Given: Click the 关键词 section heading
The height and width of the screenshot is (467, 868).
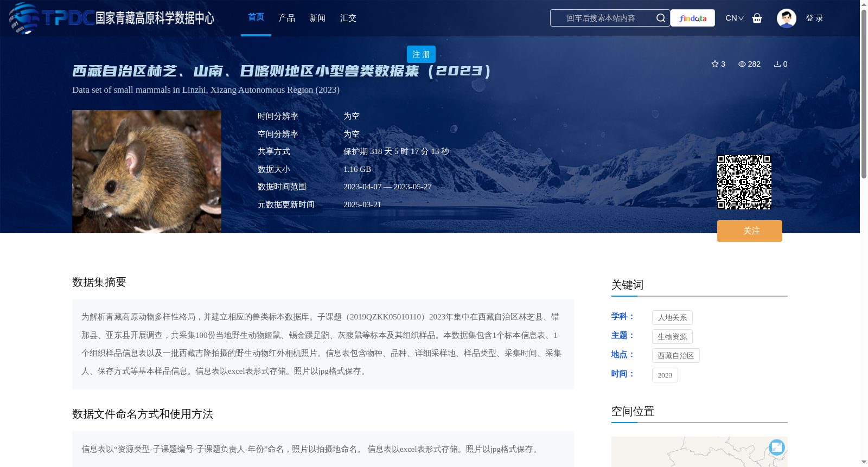Looking at the screenshot, I should (x=627, y=285).
